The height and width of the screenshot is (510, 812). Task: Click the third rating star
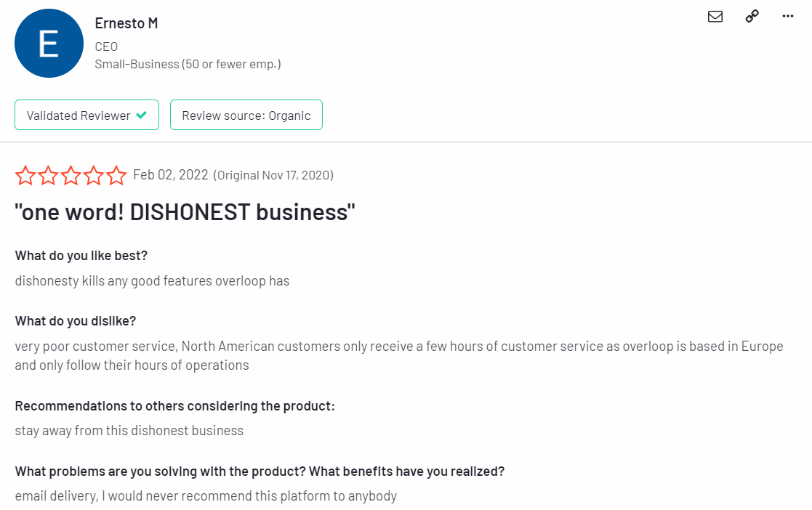click(71, 175)
